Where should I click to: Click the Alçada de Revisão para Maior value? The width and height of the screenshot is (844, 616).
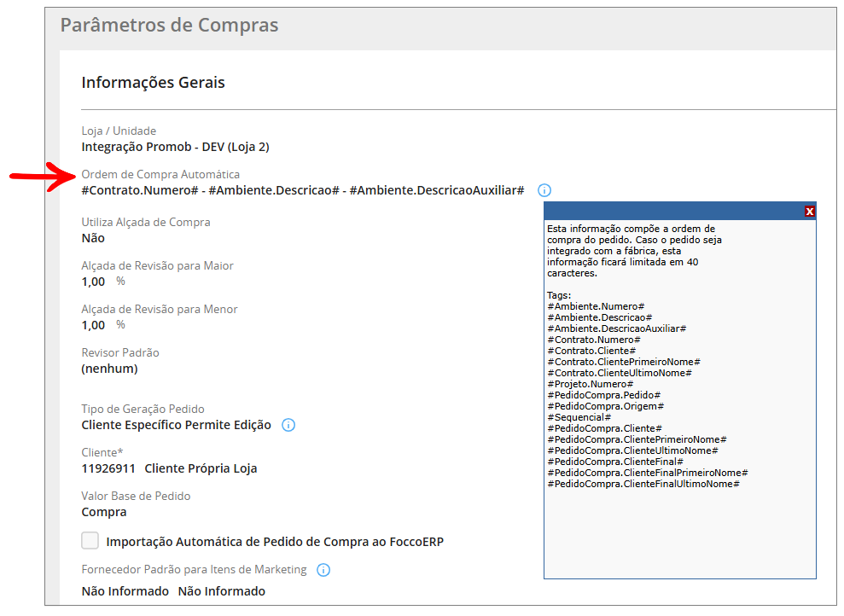93,282
